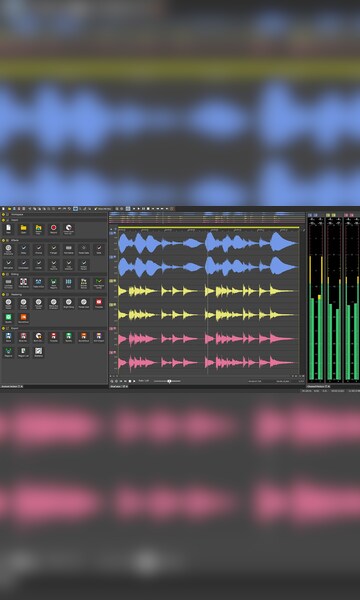Toggle the last checkmark tile in first Effects row

click(x=99, y=249)
